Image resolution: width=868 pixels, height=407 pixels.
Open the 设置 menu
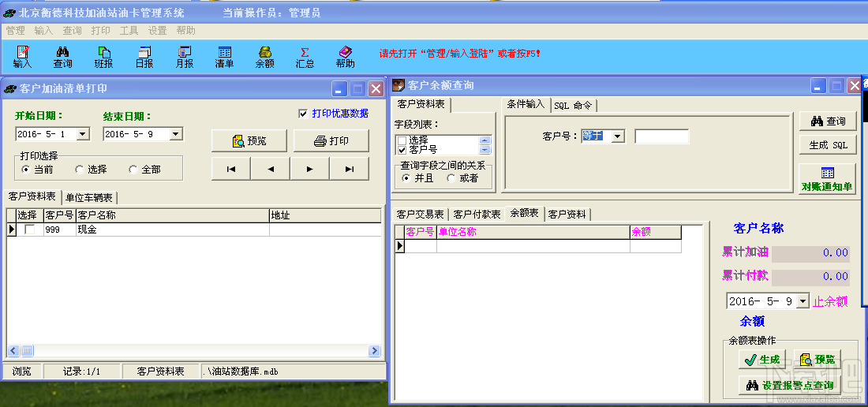157,31
